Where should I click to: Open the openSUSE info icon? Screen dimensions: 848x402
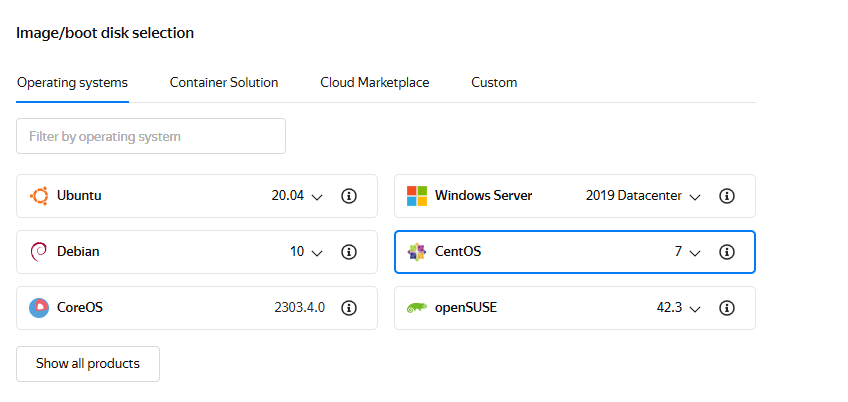(727, 308)
